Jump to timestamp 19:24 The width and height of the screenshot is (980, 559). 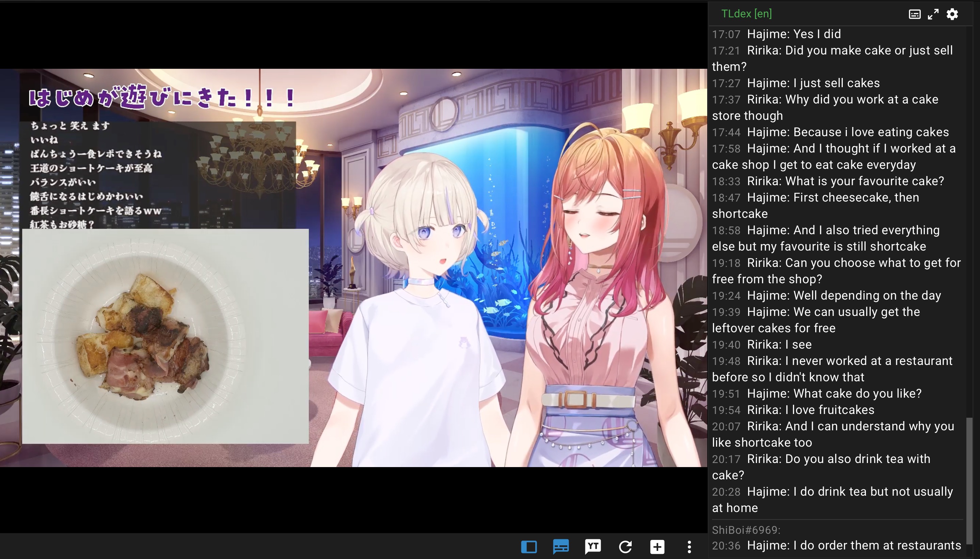pyautogui.click(x=726, y=296)
